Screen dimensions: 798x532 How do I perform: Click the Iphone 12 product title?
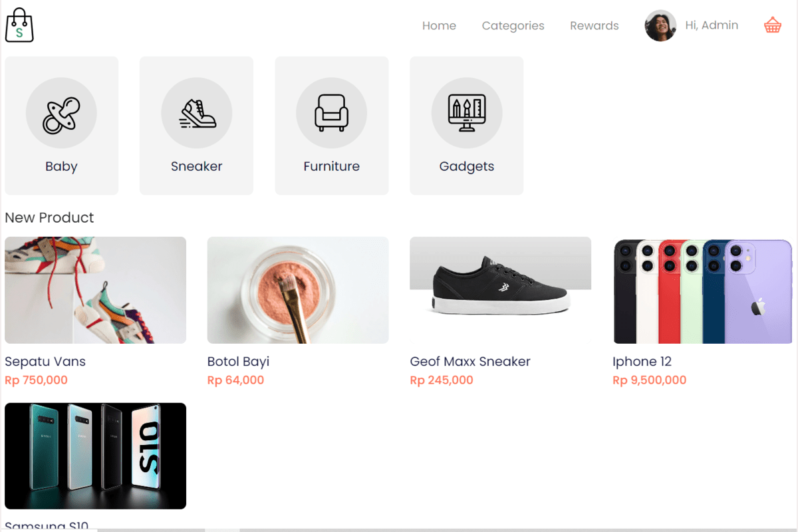[x=642, y=362]
